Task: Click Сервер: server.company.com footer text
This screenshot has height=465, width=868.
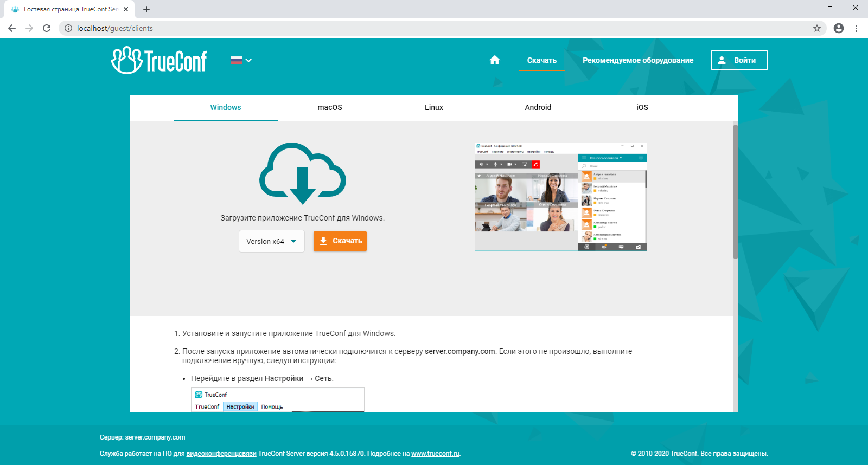Action: (x=142, y=437)
